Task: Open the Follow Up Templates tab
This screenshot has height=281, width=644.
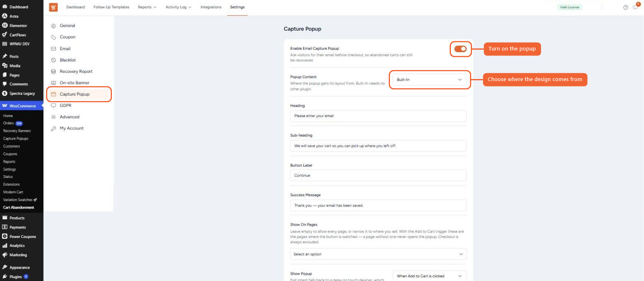Action: click(x=111, y=7)
